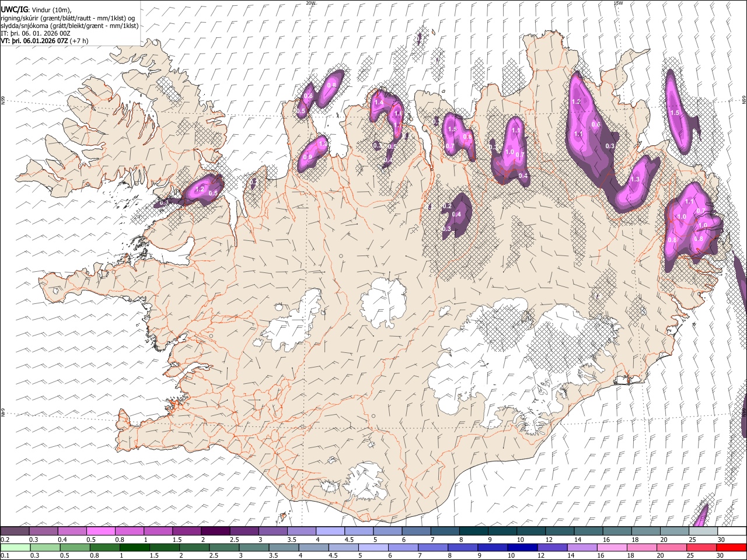Pick upper legend swatch for 8–9
Screen dimensions: 747x560
coord(474,531)
